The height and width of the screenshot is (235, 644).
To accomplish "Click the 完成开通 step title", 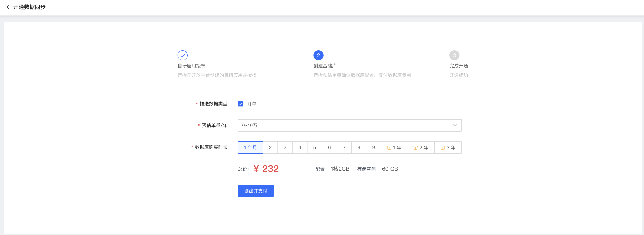I will 459,66.
